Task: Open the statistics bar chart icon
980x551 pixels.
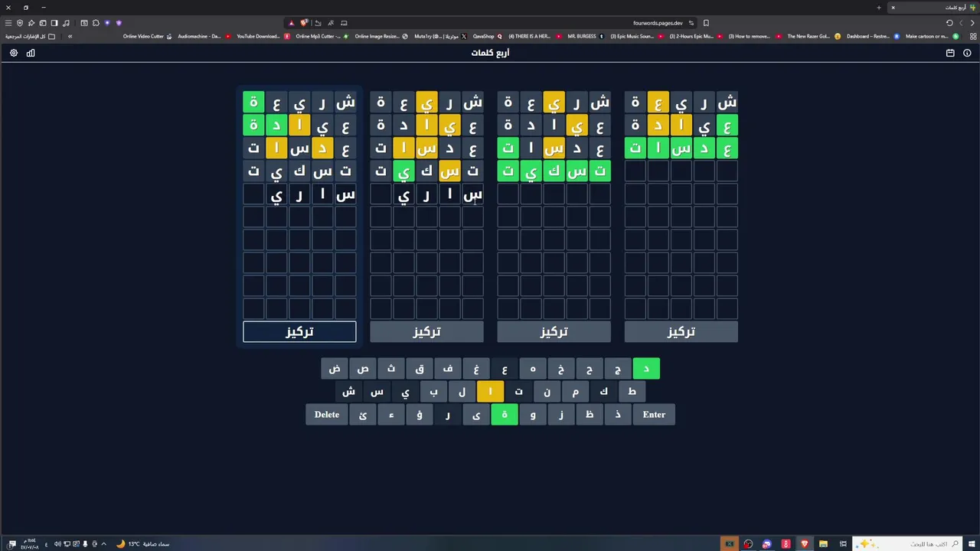Action: pos(31,53)
